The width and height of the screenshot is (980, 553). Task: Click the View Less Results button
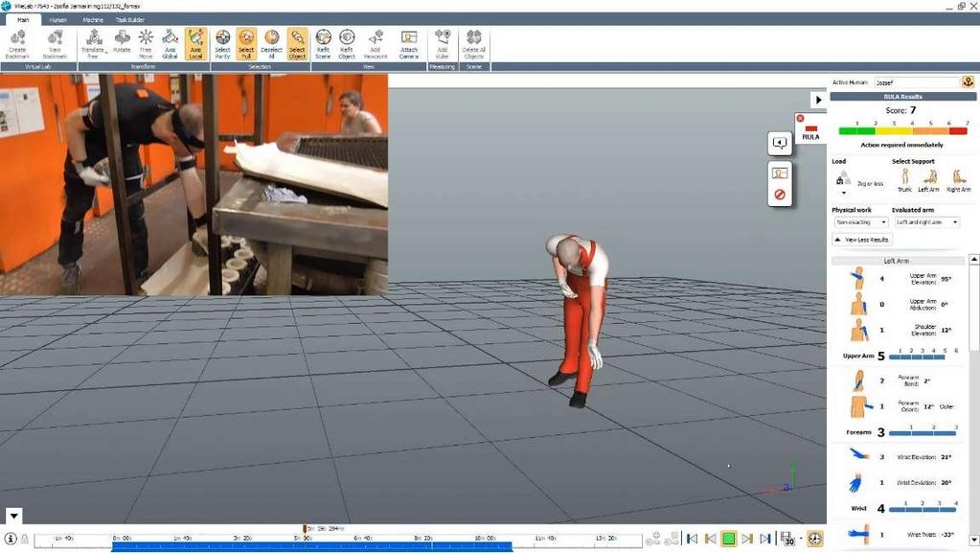(x=862, y=240)
